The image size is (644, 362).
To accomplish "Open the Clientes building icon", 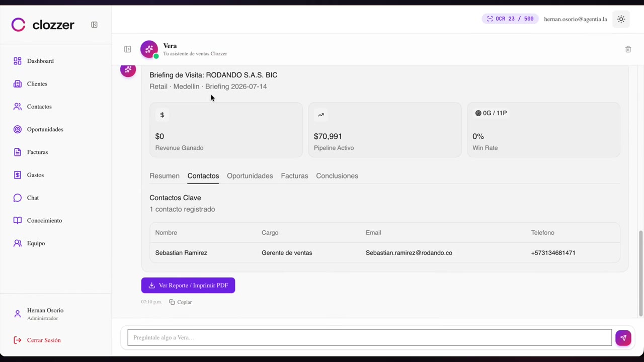I will (x=18, y=84).
